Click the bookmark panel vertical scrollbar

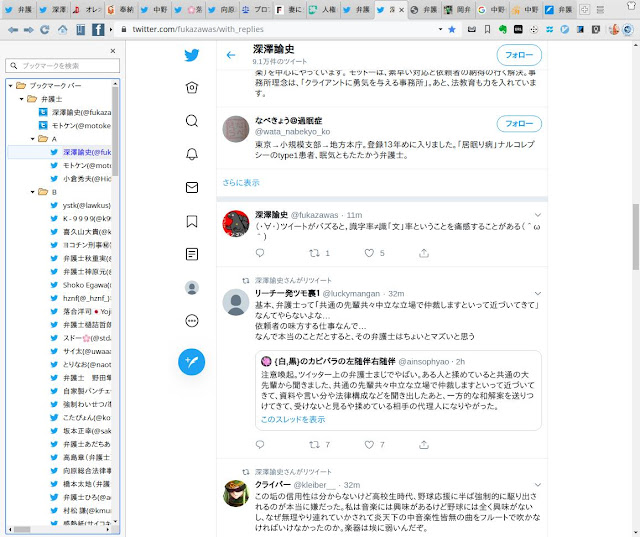coord(115,131)
